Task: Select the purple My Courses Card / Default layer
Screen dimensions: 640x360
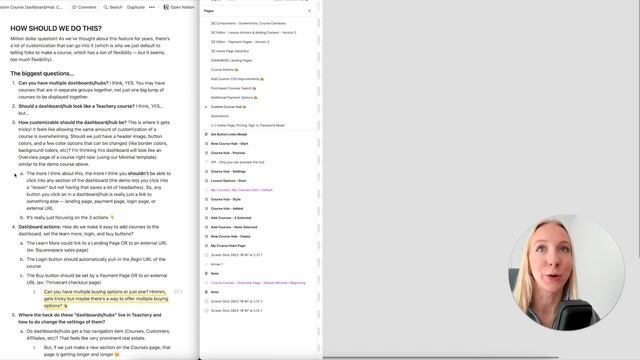Action: (241, 190)
